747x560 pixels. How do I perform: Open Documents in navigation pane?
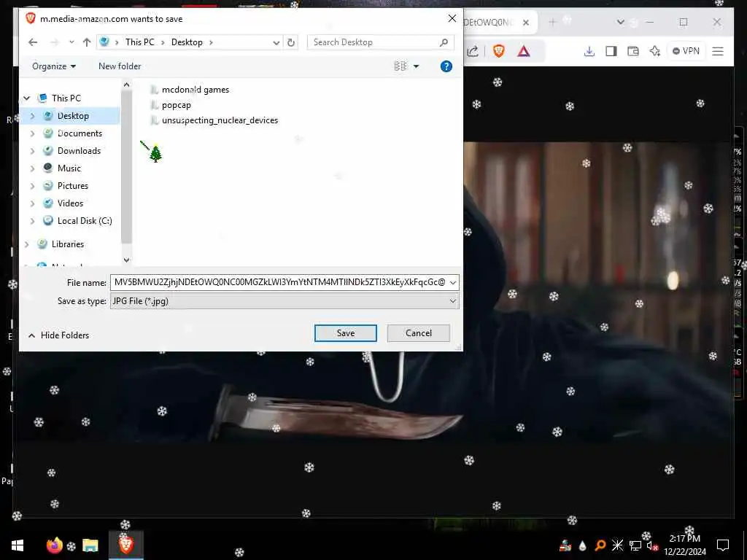(x=80, y=133)
